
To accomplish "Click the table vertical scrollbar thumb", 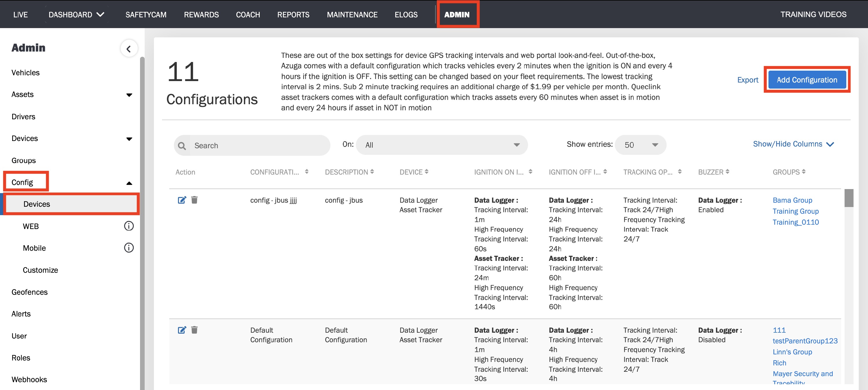I will point(848,198).
